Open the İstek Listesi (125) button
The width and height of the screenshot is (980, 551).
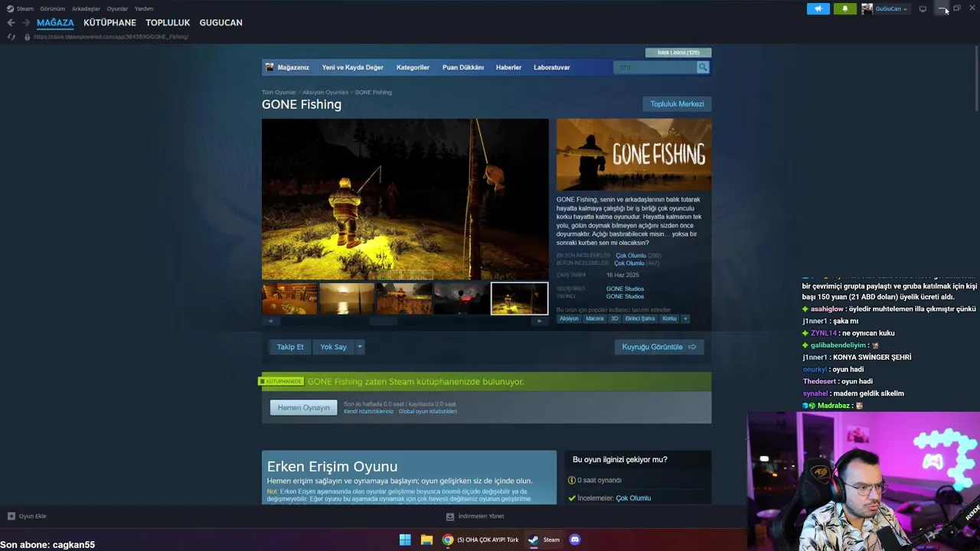(x=678, y=53)
